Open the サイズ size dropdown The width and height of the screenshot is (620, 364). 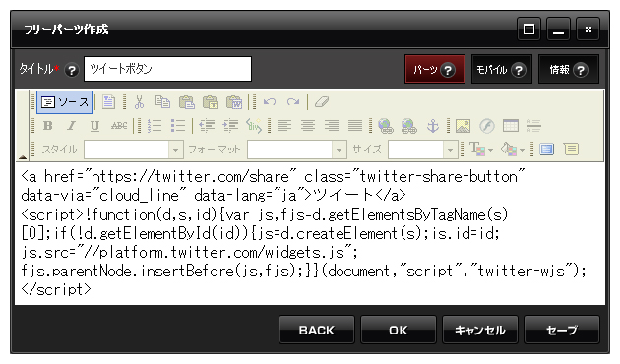point(423,150)
